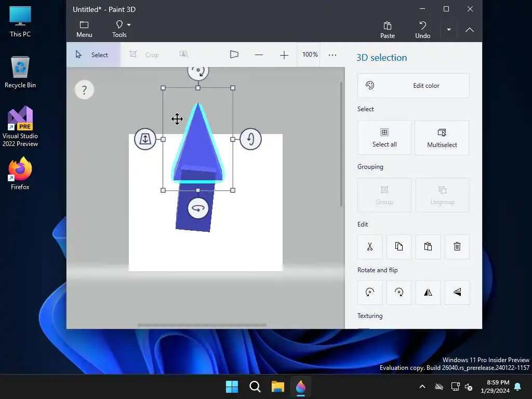This screenshot has height=399, width=532.
Task: Open the Menu folder
Action: click(84, 29)
